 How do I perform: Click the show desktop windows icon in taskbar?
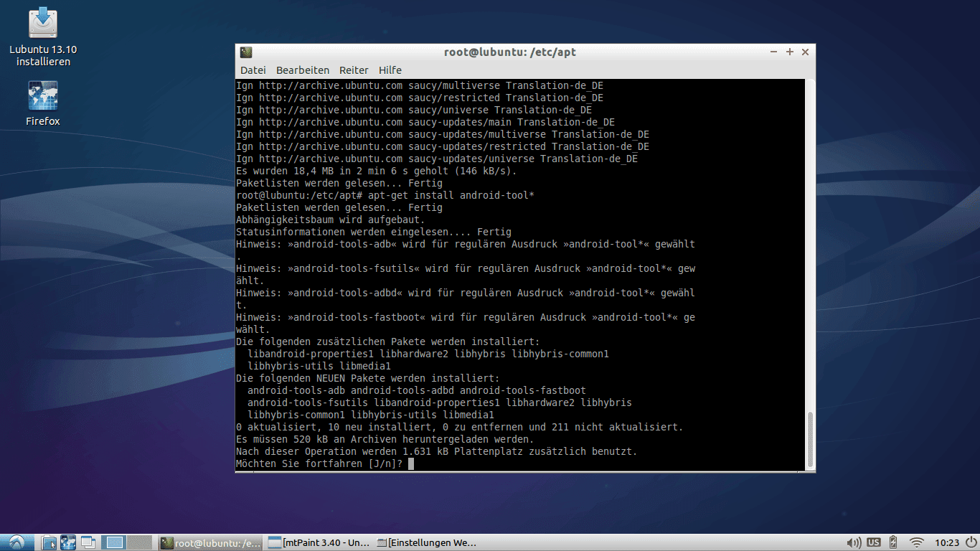(88, 542)
